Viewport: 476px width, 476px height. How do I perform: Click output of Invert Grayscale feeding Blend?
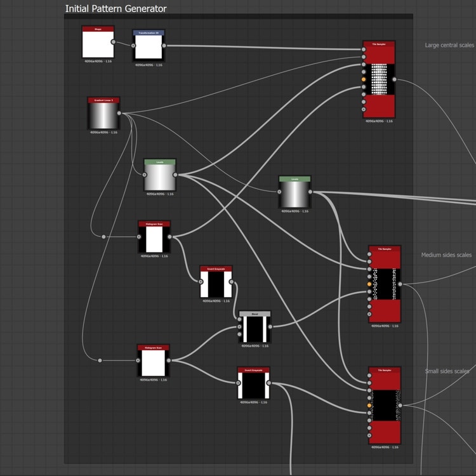pos(231,282)
